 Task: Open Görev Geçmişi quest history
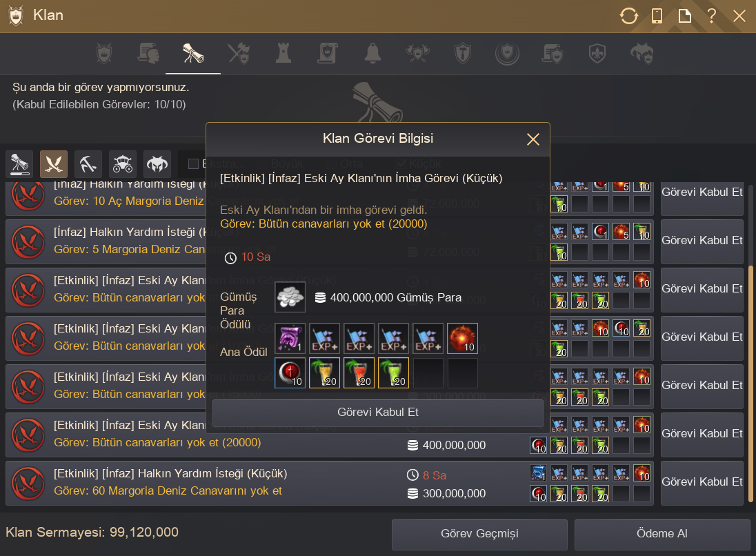coord(479,534)
